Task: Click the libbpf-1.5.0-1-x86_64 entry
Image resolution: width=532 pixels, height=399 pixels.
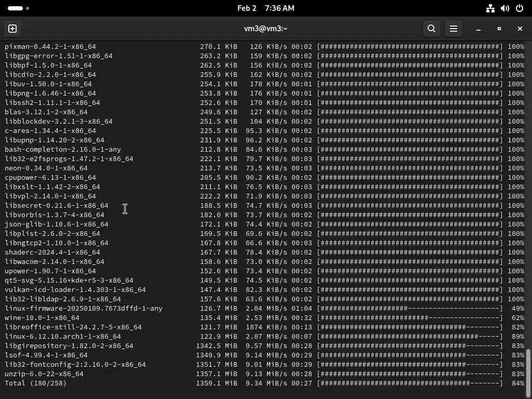Action: tap(48, 65)
